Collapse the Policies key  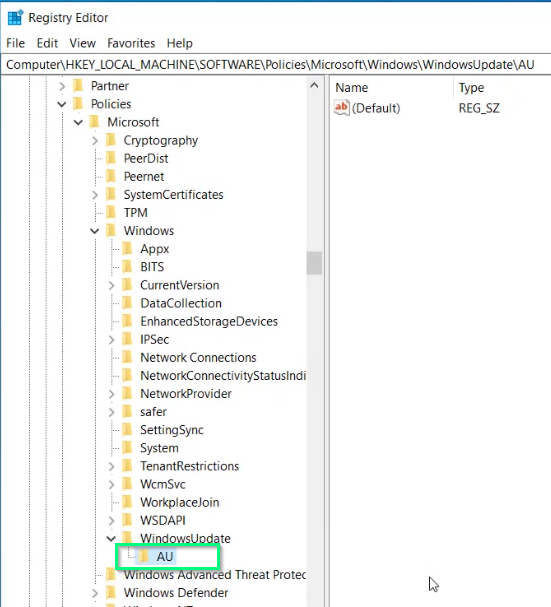(62, 104)
